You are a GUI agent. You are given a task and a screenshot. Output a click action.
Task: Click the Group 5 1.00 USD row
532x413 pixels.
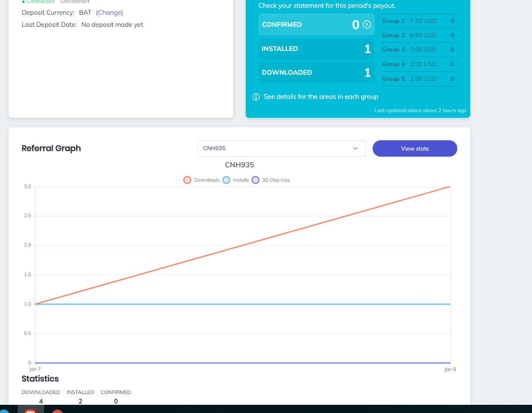418,79
